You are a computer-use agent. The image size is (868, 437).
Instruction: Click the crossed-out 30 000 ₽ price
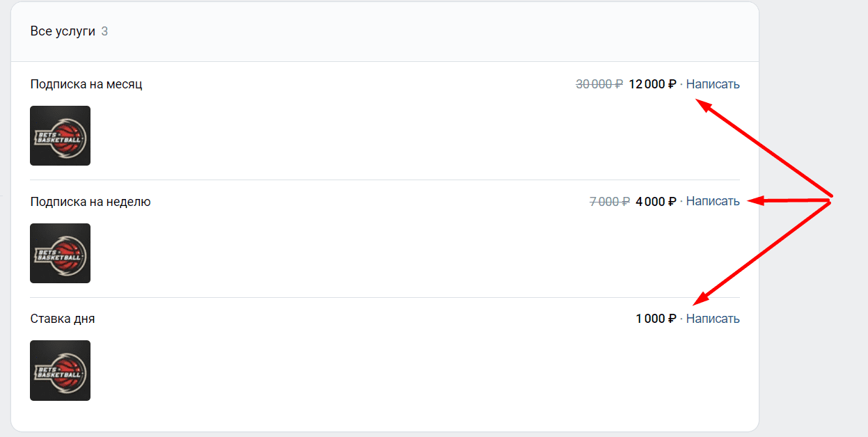tap(599, 84)
